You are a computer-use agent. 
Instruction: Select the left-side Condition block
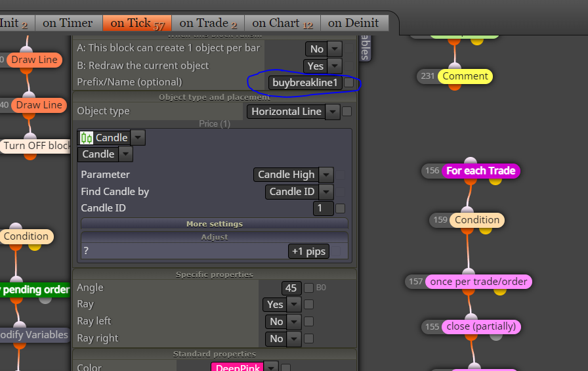[26, 236]
